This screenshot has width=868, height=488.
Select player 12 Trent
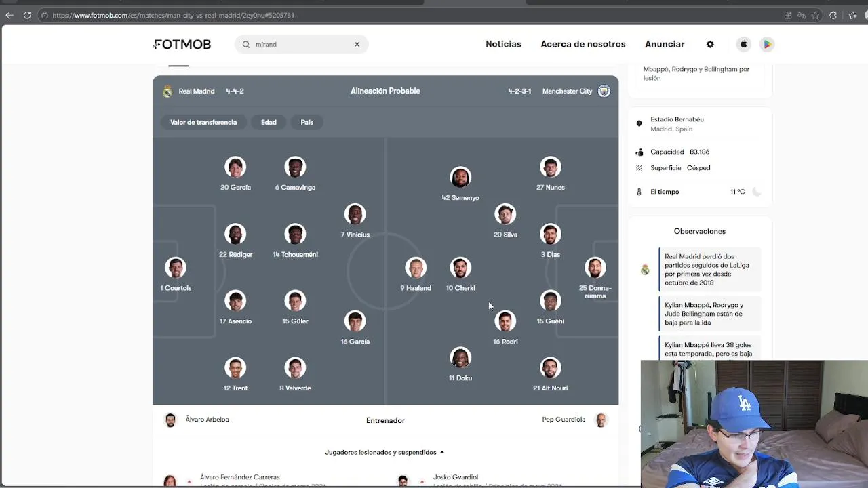pos(235,374)
